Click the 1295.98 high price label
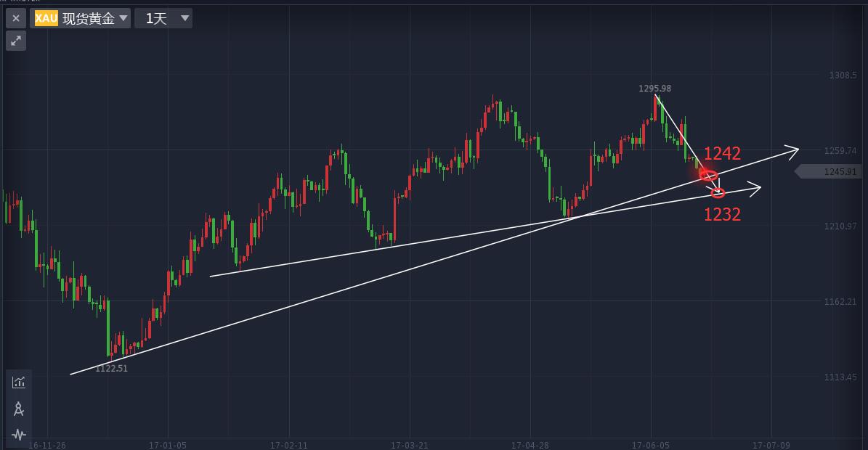 click(654, 89)
